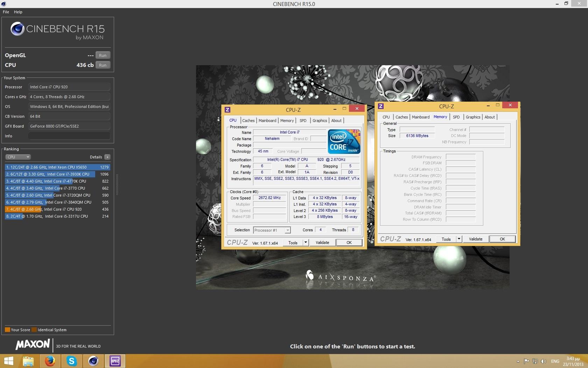Open Action Center flag icon

[526, 361]
